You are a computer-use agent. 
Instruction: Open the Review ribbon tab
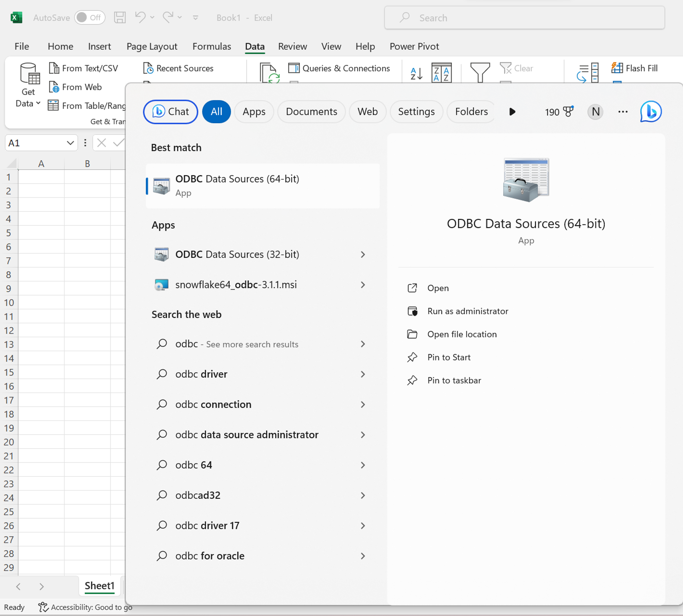click(292, 46)
